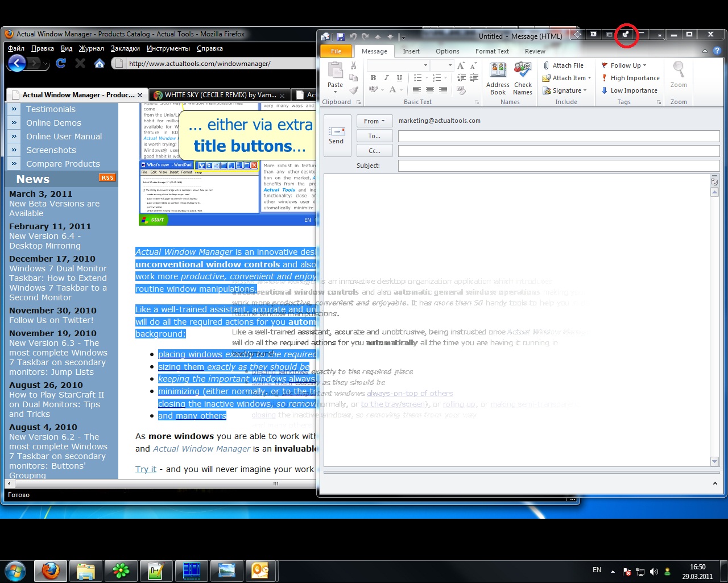Viewport: 728px width, 583px height.
Task: Open the Outlook taskbar icon
Action: (261, 570)
